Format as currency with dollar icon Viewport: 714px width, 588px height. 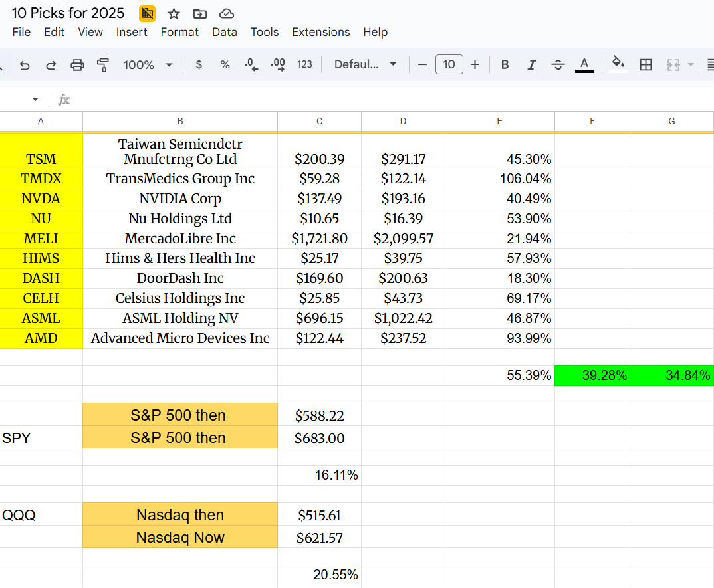coord(199,65)
